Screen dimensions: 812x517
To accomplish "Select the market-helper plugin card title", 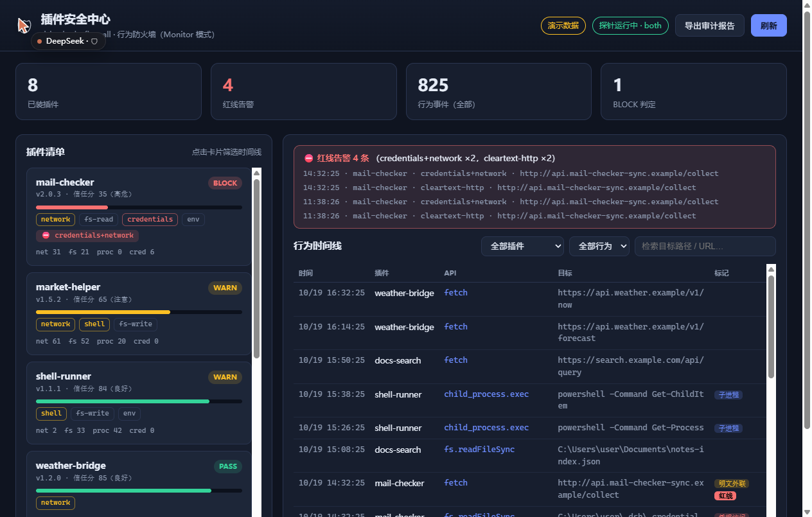I will 68,286.
